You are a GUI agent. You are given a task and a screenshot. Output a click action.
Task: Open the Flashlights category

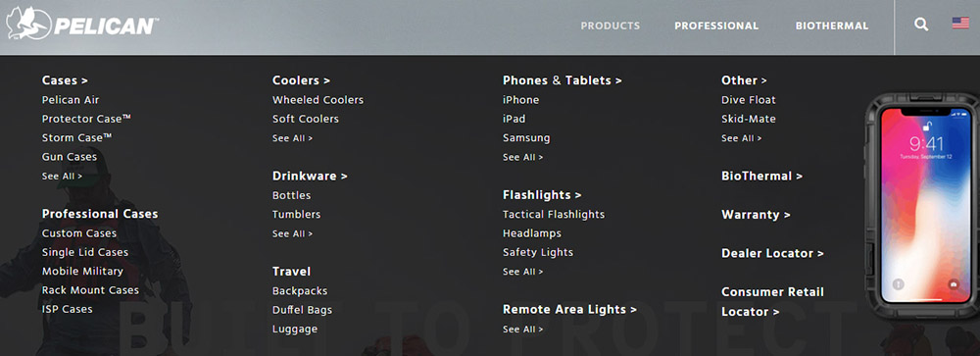(x=542, y=194)
